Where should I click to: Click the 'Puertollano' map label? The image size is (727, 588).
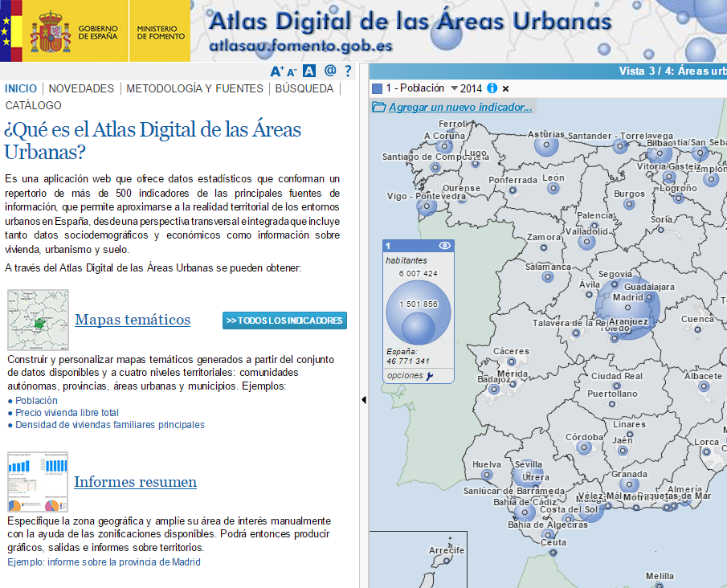(612, 394)
